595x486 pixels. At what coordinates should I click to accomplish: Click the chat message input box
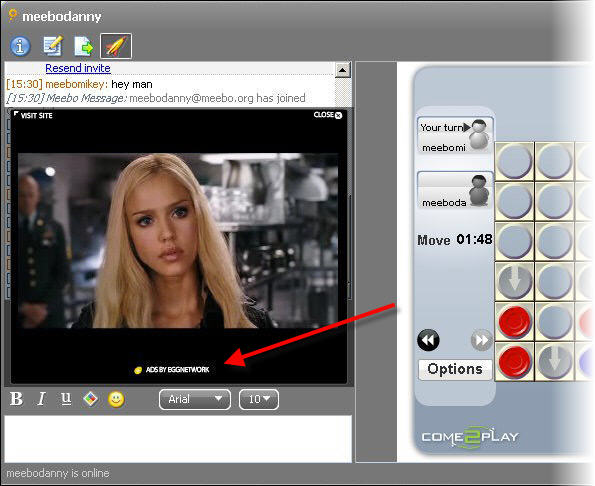click(x=178, y=439)
